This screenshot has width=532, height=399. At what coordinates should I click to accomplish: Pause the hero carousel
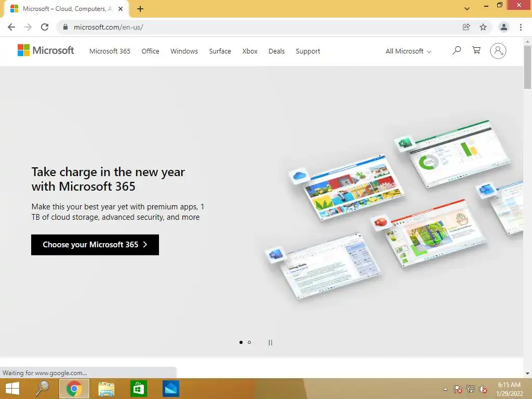[270, 343]
